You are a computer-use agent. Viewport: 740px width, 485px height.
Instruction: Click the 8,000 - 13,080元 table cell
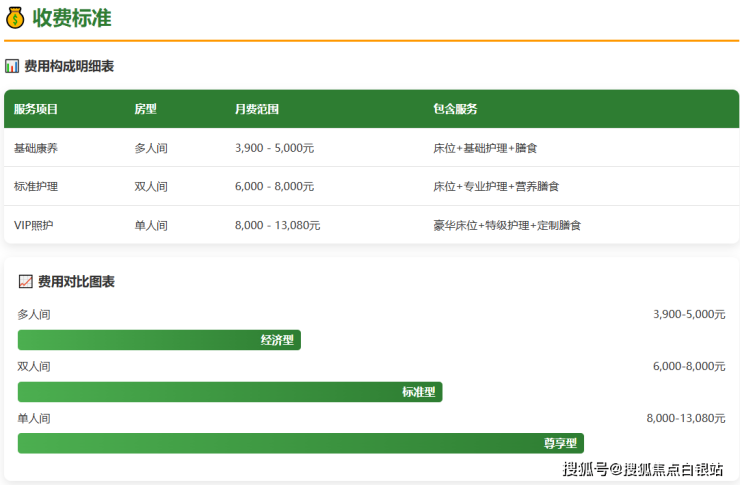(x=278, y=226)
